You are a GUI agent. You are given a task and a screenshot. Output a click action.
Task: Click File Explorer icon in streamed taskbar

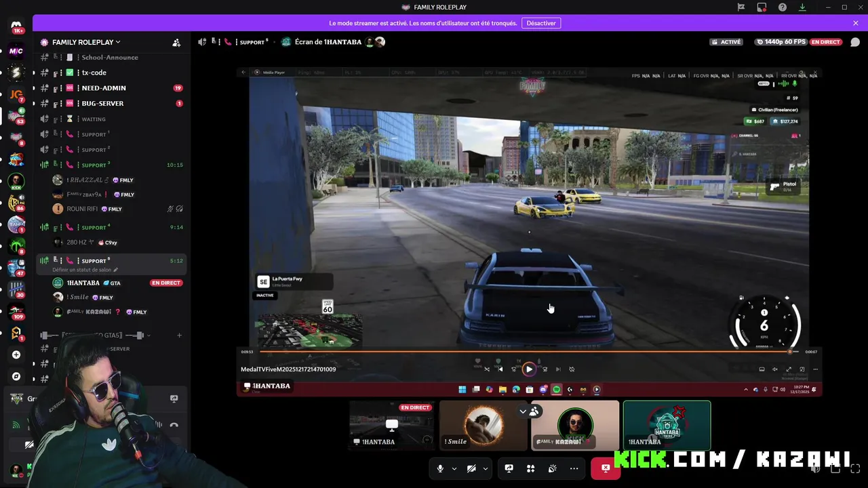[502, 390]
